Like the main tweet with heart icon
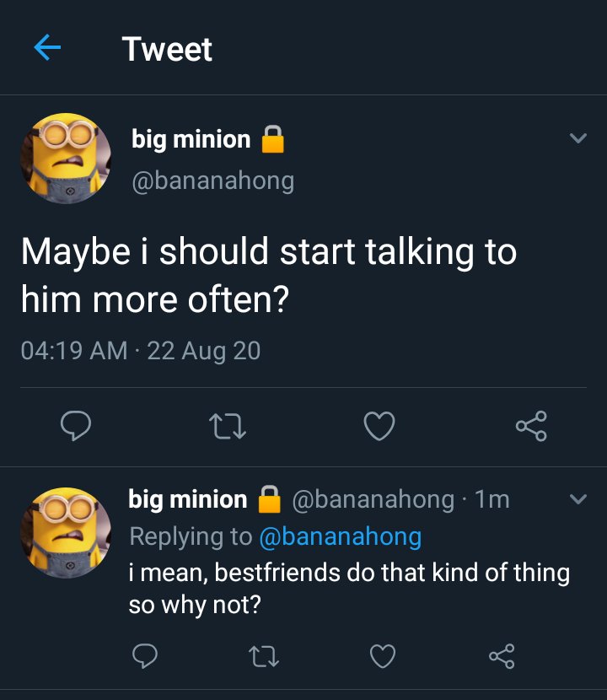 [379, 426]
